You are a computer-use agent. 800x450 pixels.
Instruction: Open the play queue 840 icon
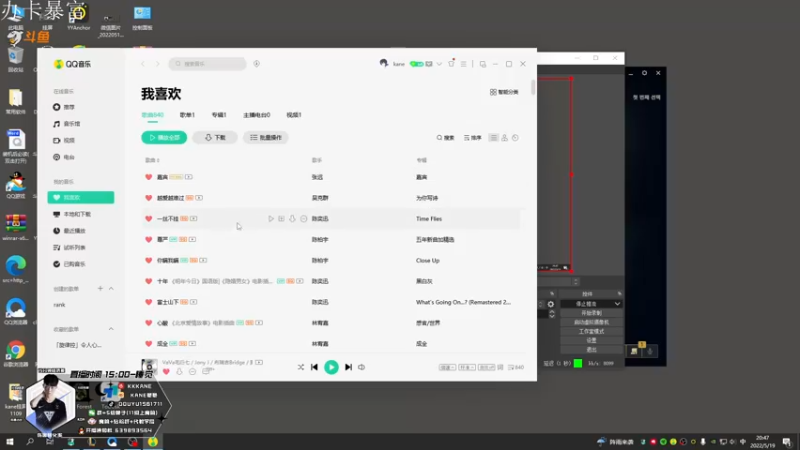pos(516,367)
